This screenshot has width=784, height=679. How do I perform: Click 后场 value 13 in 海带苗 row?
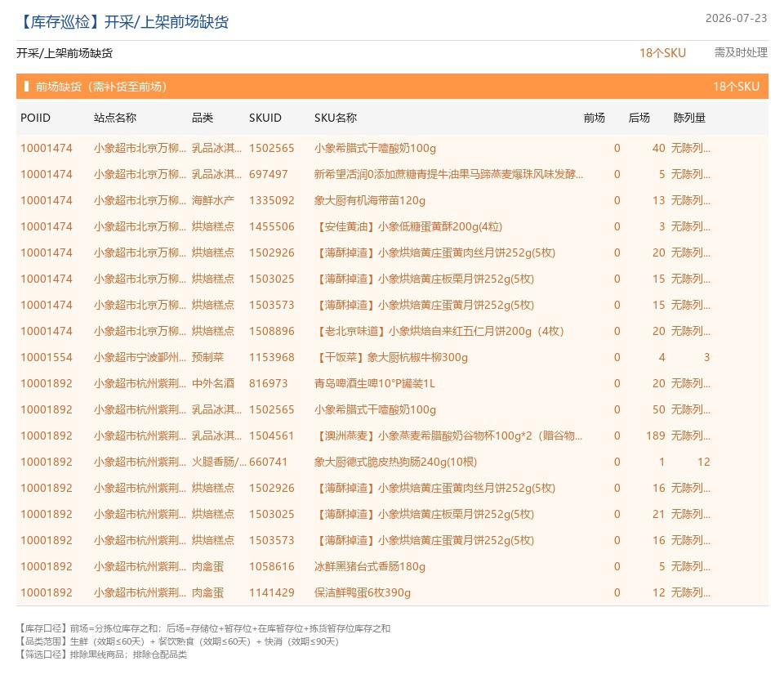coord(658,201)
